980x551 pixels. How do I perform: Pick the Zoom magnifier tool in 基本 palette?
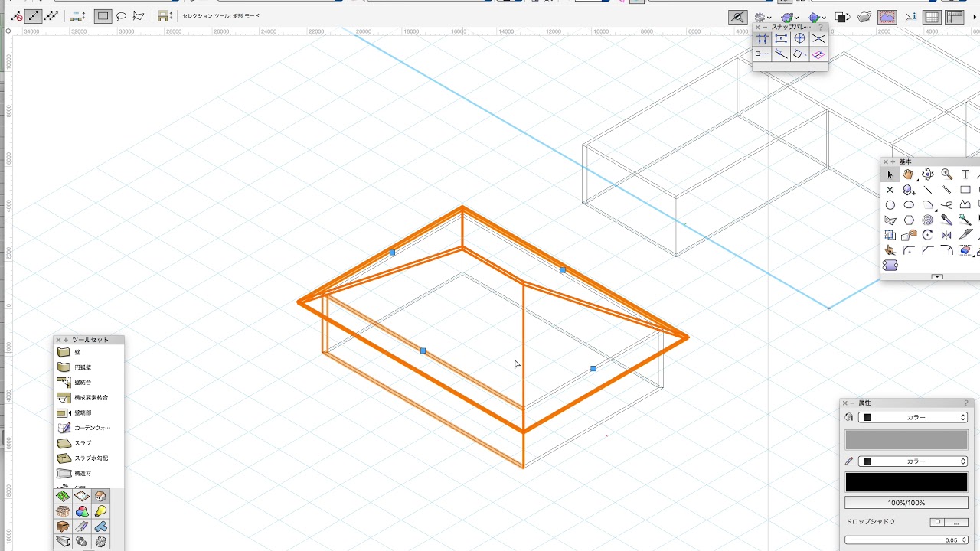pos(946,174)
